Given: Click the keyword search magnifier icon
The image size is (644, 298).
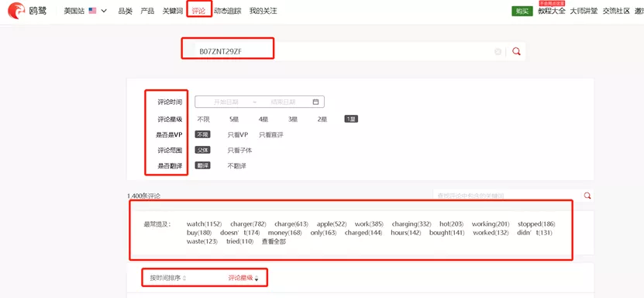Looking at the screenshot, I should [587, 196].
